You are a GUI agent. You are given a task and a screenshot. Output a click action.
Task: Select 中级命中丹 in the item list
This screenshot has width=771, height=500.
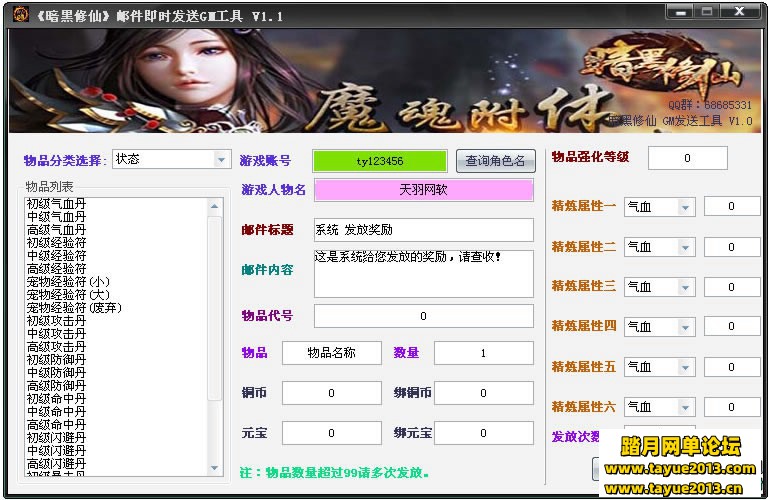pyautogui.click(x=56, y=412)
